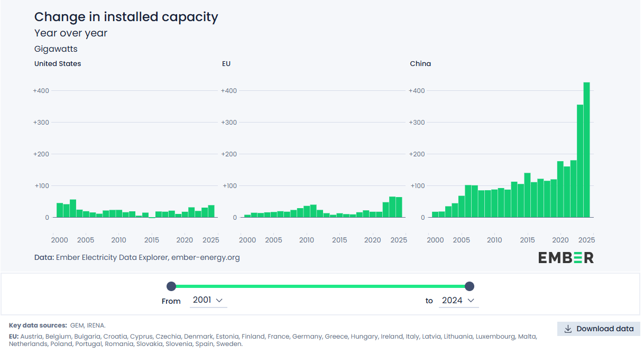Click the Download data button
This screenshot has width=644, height=355.
tap(599, 329)
